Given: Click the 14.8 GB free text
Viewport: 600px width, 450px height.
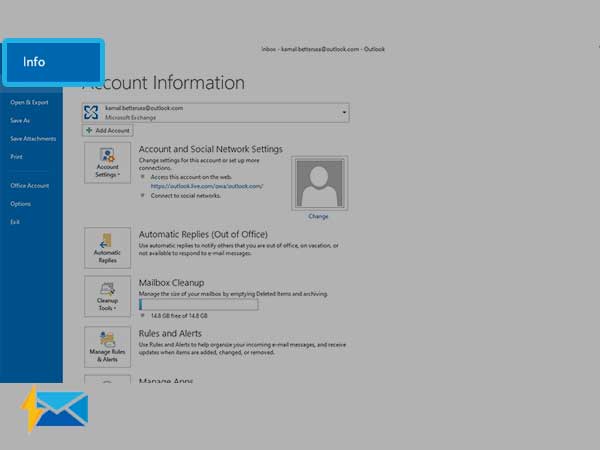Looking at the screenshot, I should click(179, 316).
